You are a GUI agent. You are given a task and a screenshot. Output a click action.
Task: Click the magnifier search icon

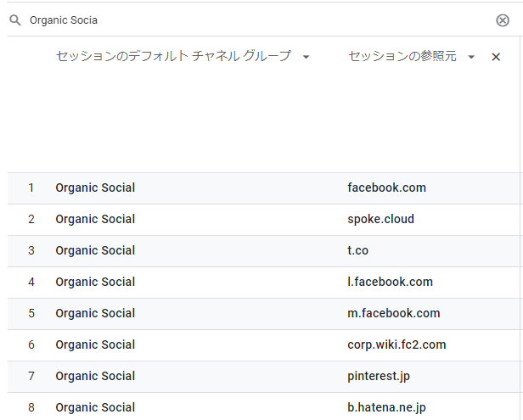tap(15, 20)
